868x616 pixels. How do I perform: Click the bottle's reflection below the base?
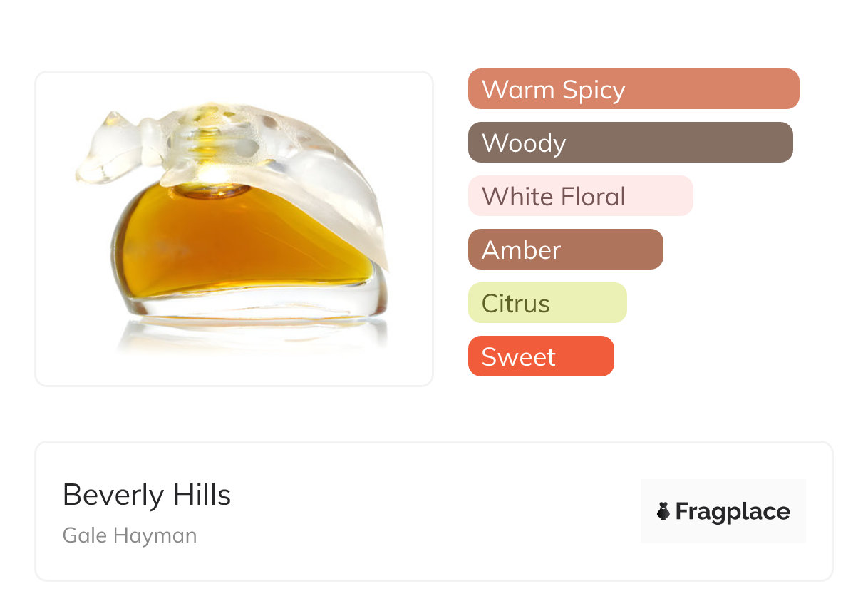pyautogui.click(x=249, y=335)
